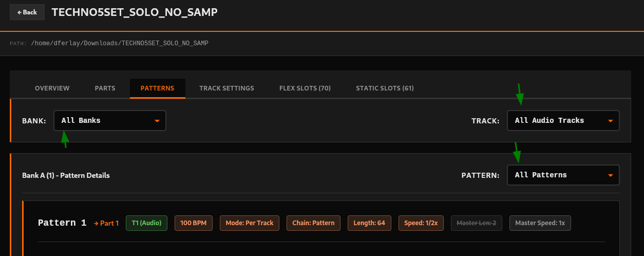The image size is (644, 256).
Task: Click the project path text
Action: (x=120, y=44)
